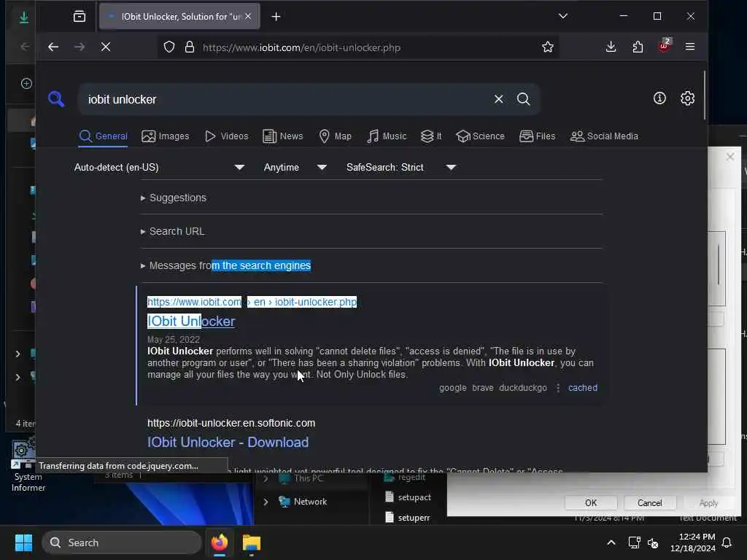Open the SafeSearch: Strict dropdown
Viewport: 747px width, 560px height.
[401, 167]
